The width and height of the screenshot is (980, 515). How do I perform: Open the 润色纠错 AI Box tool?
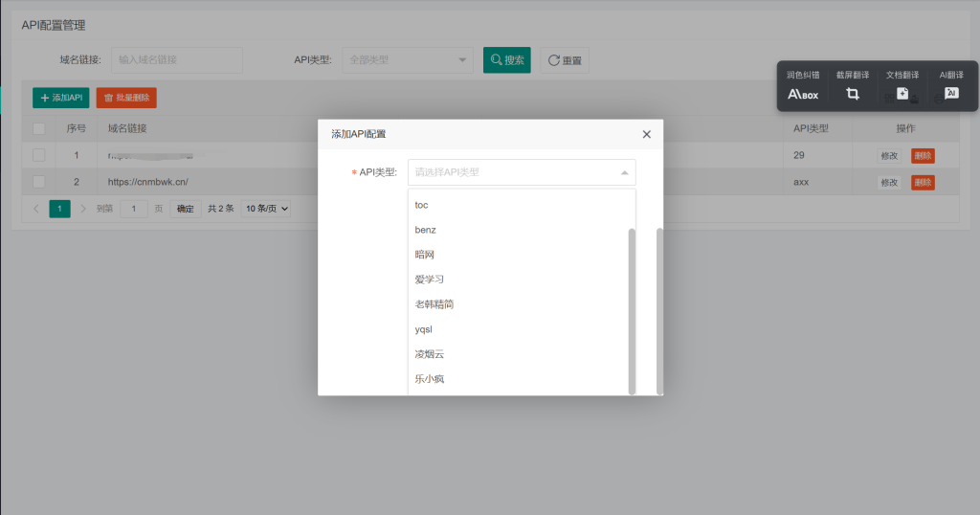(x=803, y=85)
